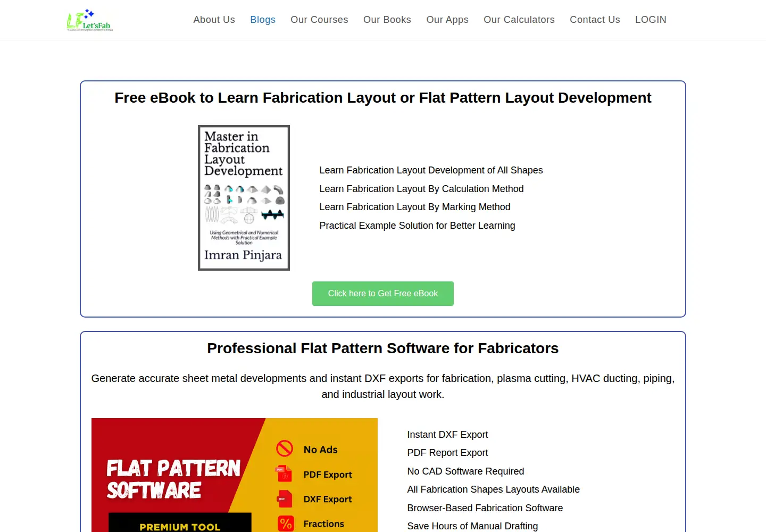766x532 pixels.
Task: Select 'Professional Flat Pattern Software for Fabricators' heading
Action: (383, 348)
